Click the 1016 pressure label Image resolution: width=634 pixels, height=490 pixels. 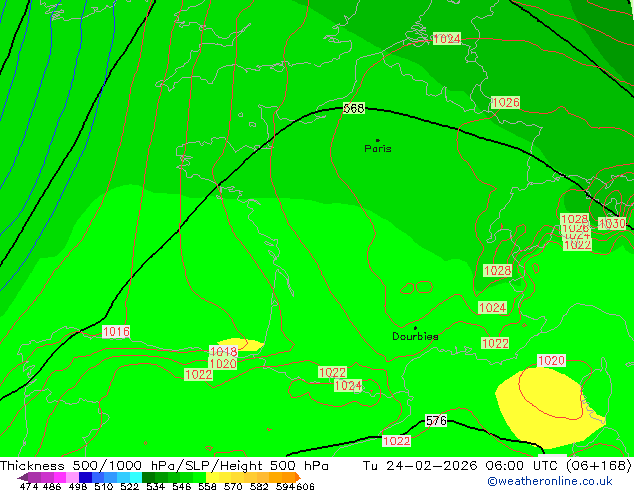point(116,332)
